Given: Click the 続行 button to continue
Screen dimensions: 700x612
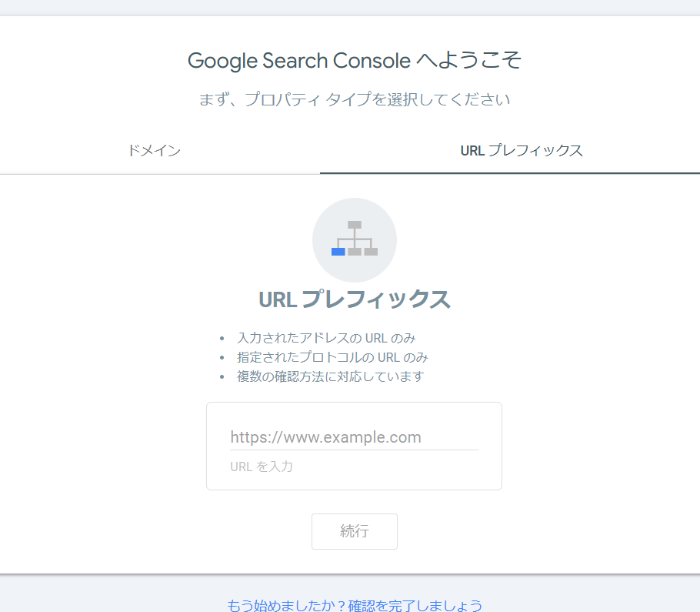Looking at the screenshot, I should click(354, 531).
